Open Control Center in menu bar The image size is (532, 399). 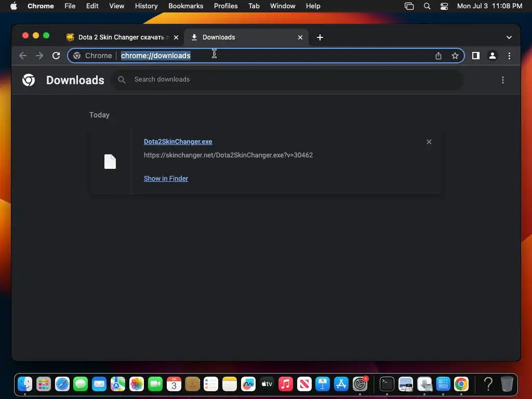pyautogui.click(x=444, y=6)
